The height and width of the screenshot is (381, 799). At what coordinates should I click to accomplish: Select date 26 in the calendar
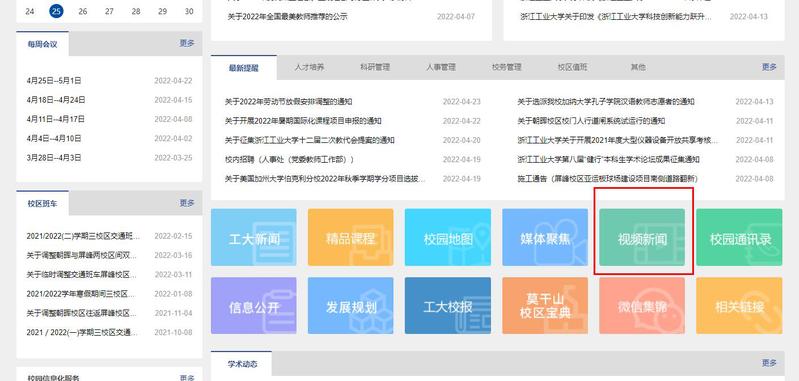coord(83,11)
